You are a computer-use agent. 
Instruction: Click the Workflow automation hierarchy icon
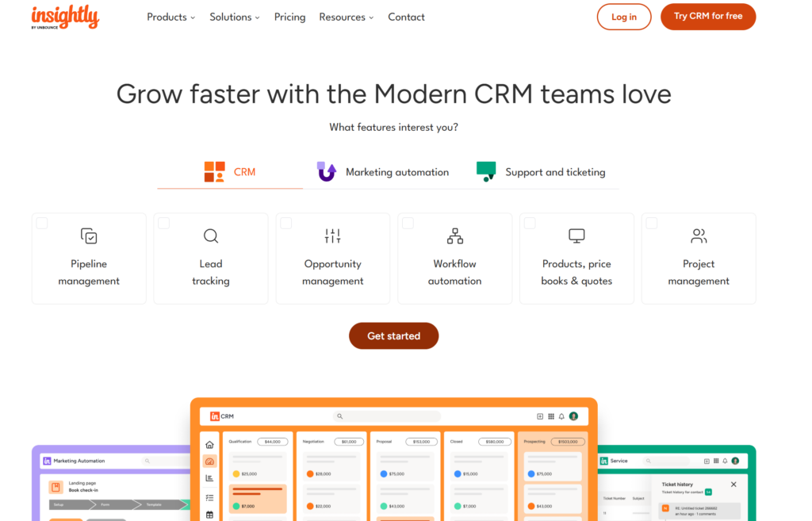454,236
